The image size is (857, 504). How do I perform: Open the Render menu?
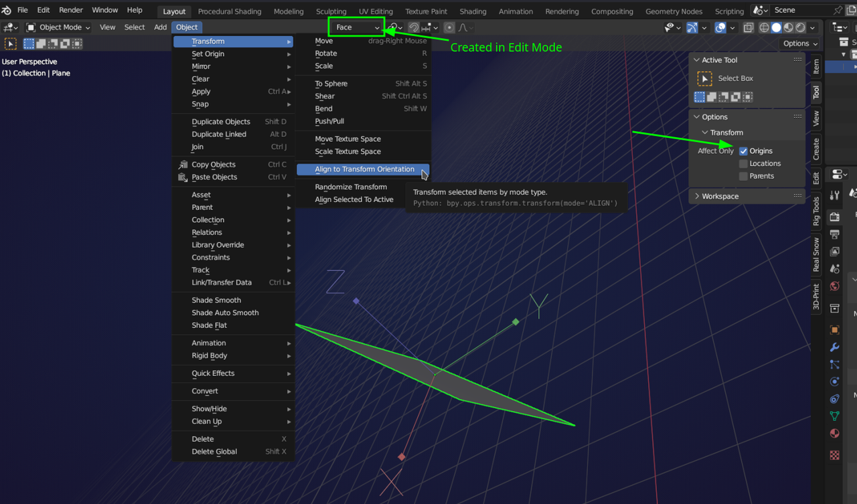[71, 11]
